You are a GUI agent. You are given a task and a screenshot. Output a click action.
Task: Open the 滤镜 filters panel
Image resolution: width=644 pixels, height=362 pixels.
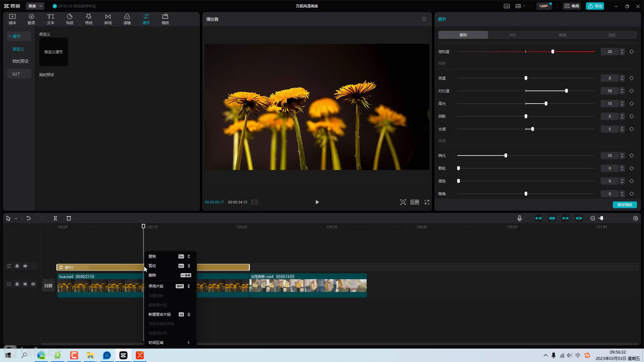coord(127,19)
